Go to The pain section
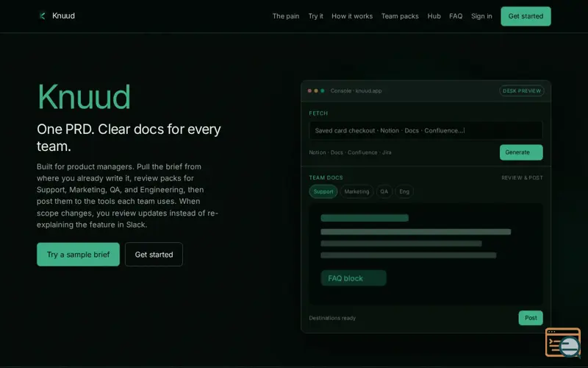This screenshot has height=368, width=588. point(286,16)
